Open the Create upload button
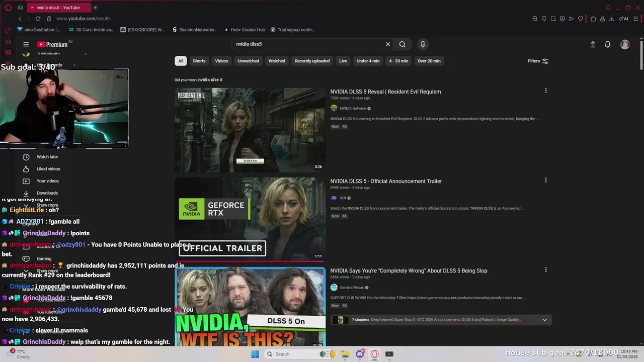Viewport: 644px width, 362px height. 593,44
